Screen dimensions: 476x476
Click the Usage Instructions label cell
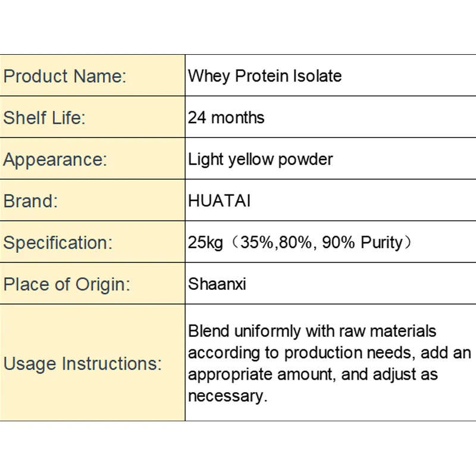[92, 362]
